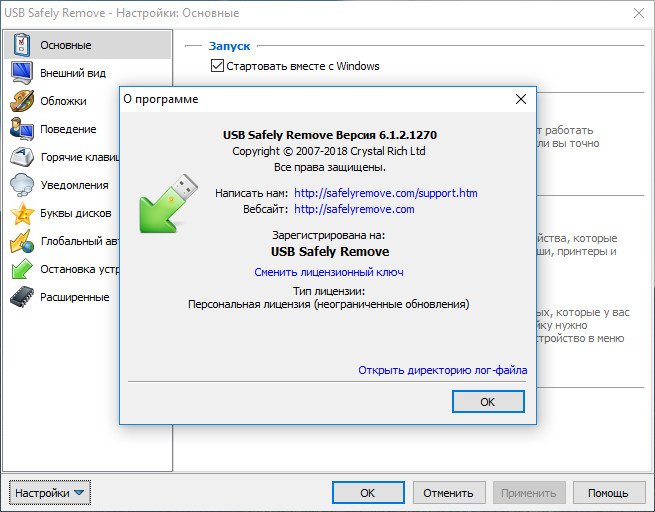Open the safelyremove.com/support.htm link
The height and width of the screenshot is (512, 655).
(386, 193)
